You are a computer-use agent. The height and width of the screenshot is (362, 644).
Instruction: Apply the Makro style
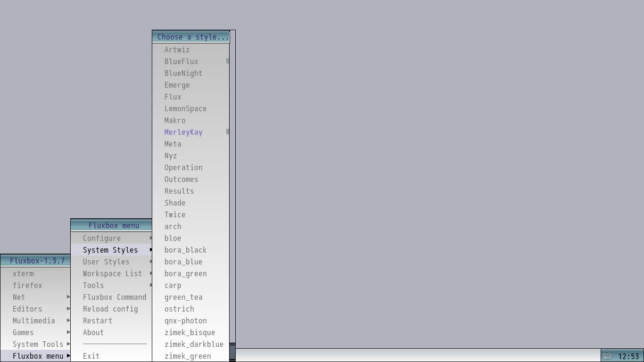point(191,120)
